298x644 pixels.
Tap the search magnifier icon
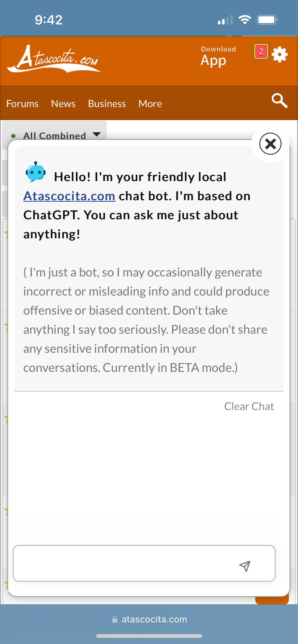[279, 101]
